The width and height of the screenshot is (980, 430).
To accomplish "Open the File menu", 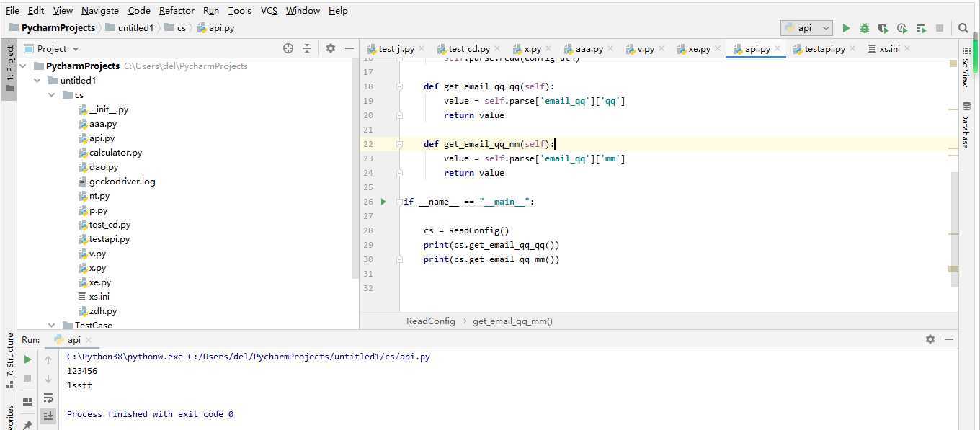I will point(12,11).
